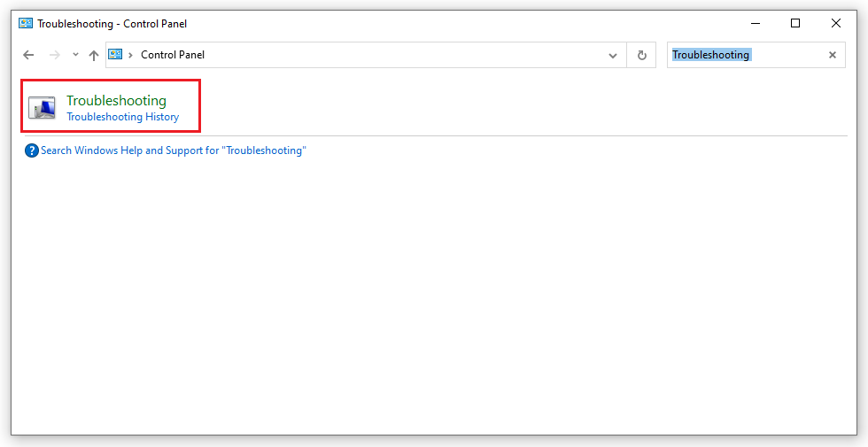
Task: Click the Back navigation arrow
Action: point(28,55)
